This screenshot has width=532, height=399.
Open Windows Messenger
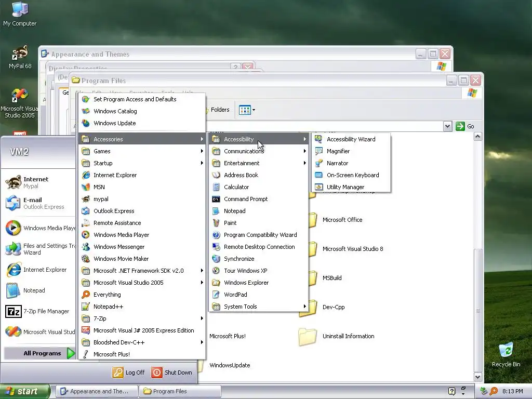click(142, 247)
